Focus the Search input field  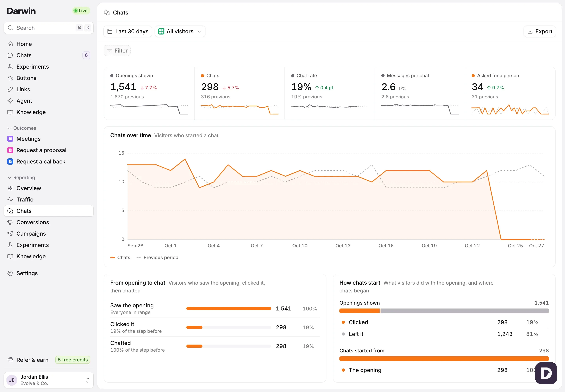click(x=48, y=28)
